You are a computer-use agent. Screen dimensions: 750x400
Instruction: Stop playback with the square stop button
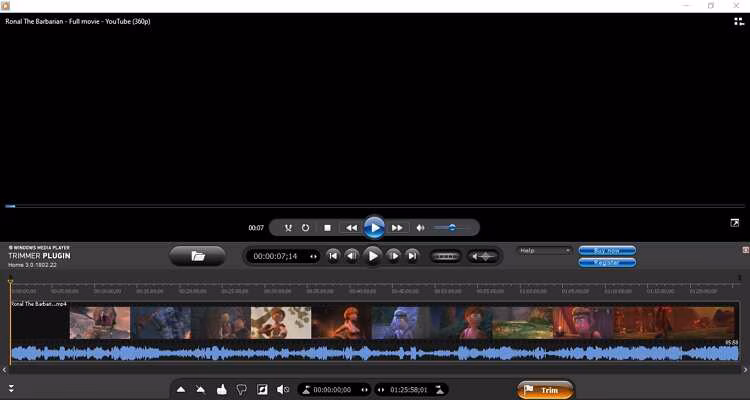(328, 228)
